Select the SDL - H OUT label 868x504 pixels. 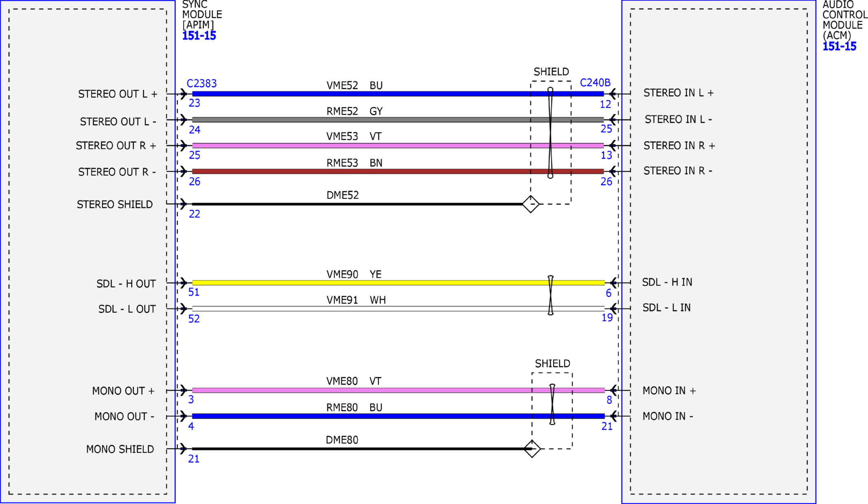coord(126,284)
